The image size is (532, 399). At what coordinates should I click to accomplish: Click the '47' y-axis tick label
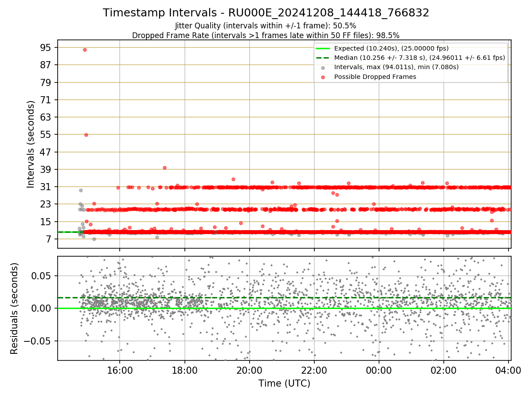[46, 152]
